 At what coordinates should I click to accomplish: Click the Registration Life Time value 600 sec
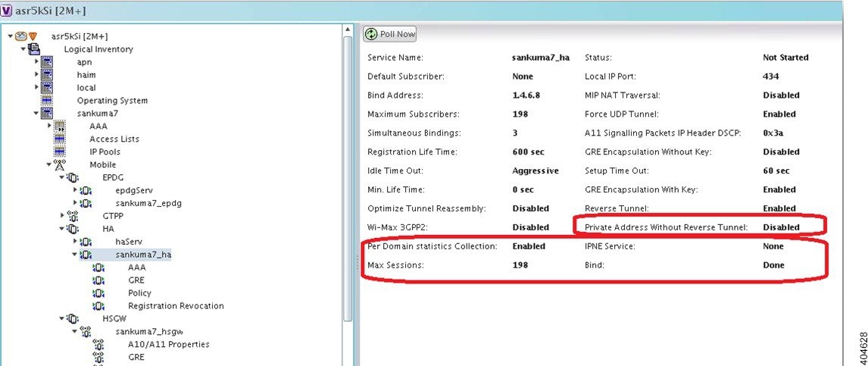tap(528, 152)
